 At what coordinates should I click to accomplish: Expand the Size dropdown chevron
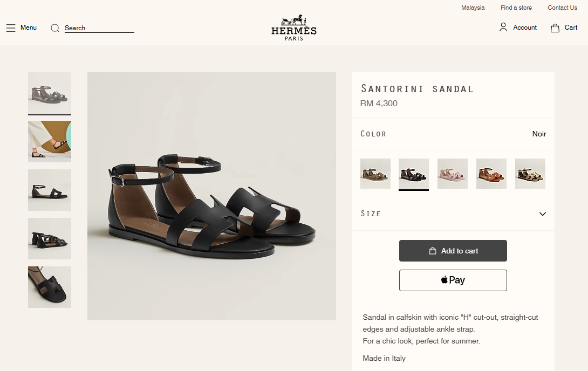pyautogui.click(x=543, y=214)
